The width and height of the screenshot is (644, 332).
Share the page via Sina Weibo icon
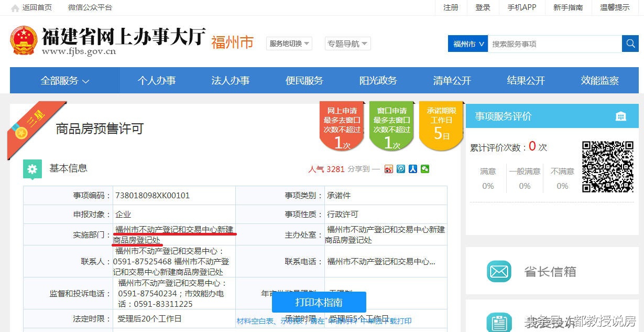[x=389, y=169]
